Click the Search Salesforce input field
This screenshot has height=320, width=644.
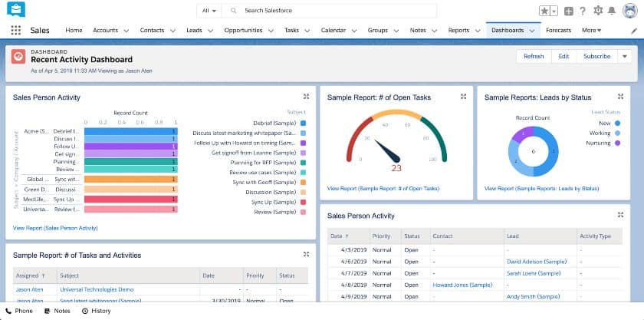pos(329,11)
